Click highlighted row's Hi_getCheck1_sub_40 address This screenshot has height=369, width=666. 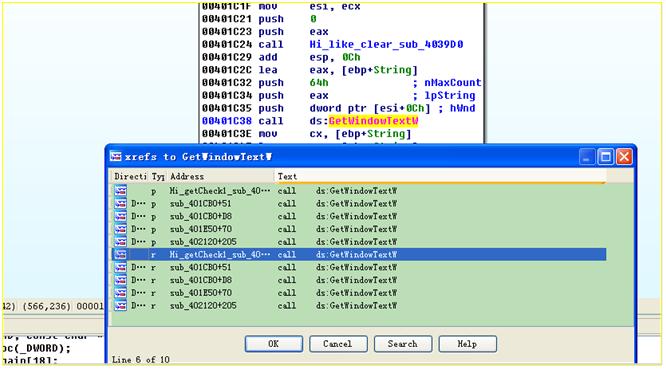coord(220,254)
